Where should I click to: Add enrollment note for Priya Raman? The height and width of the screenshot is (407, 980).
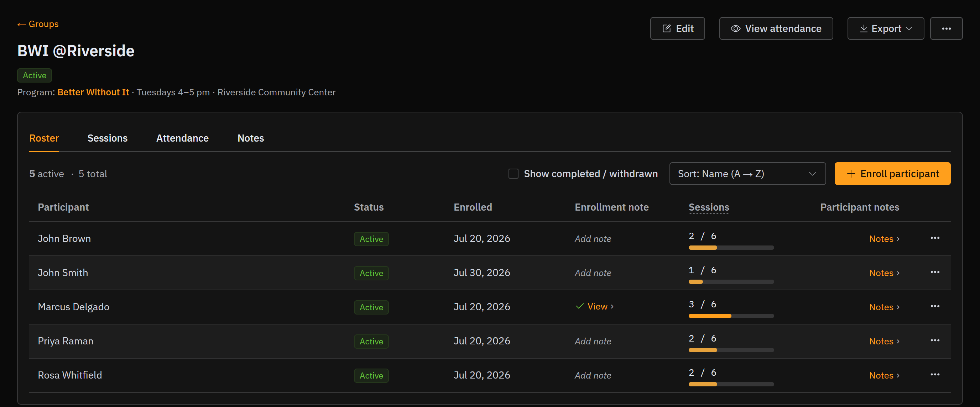593,341
